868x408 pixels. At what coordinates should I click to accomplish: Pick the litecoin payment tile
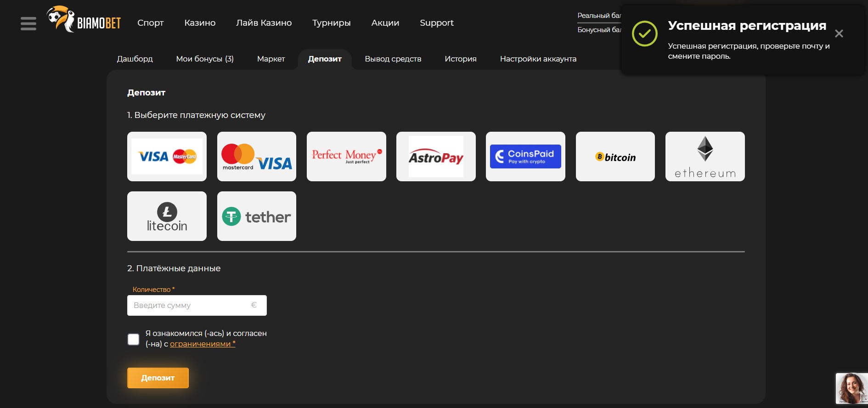167,216
